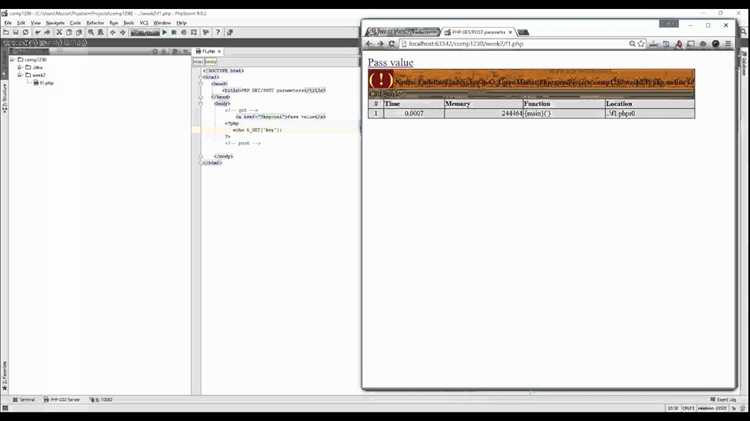
Task: Click the zoom magnifier icon in address bar
Action: pyautogui.click(x=632, y=44)
